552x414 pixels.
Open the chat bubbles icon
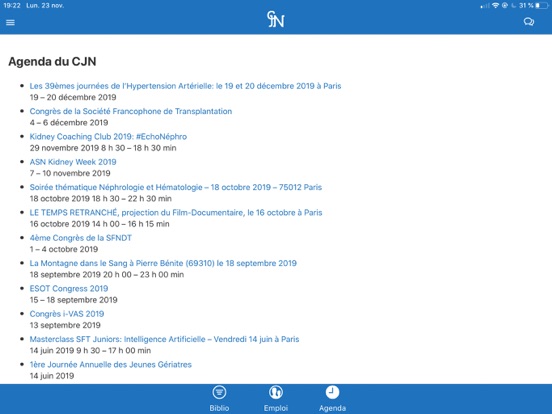[529, 22]
